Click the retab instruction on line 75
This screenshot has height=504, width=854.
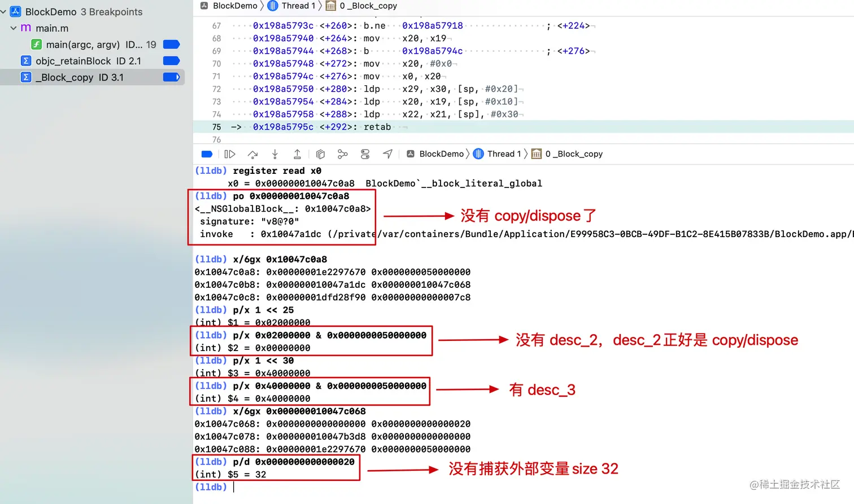(x=377, y=127)
